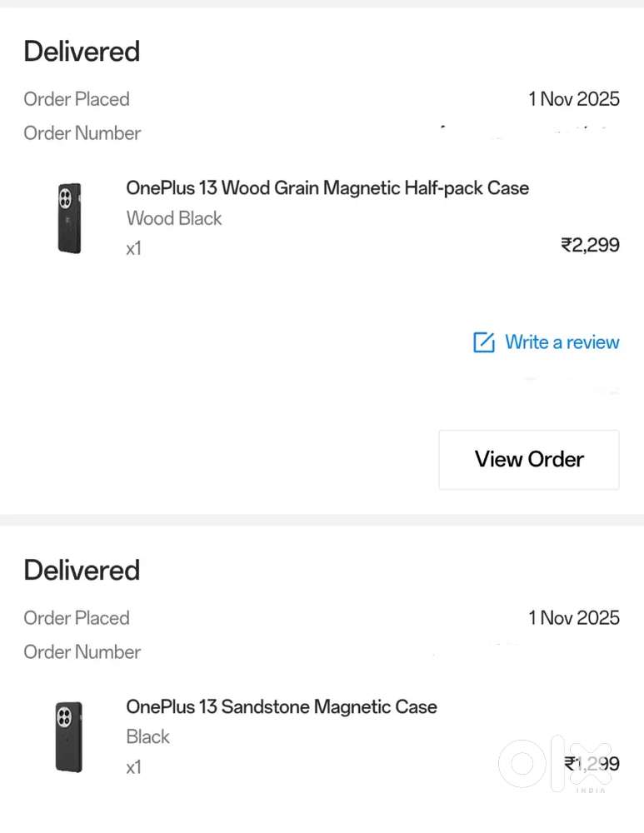Click the Order Placed label on the first order
The image size is (644, 833).
pyautogui.click(x=76, y=98)
